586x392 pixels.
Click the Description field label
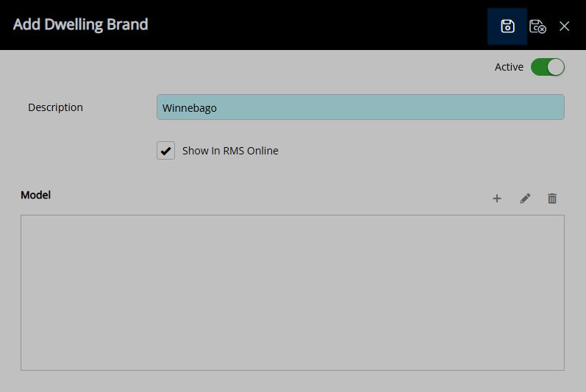pos(55,107)
